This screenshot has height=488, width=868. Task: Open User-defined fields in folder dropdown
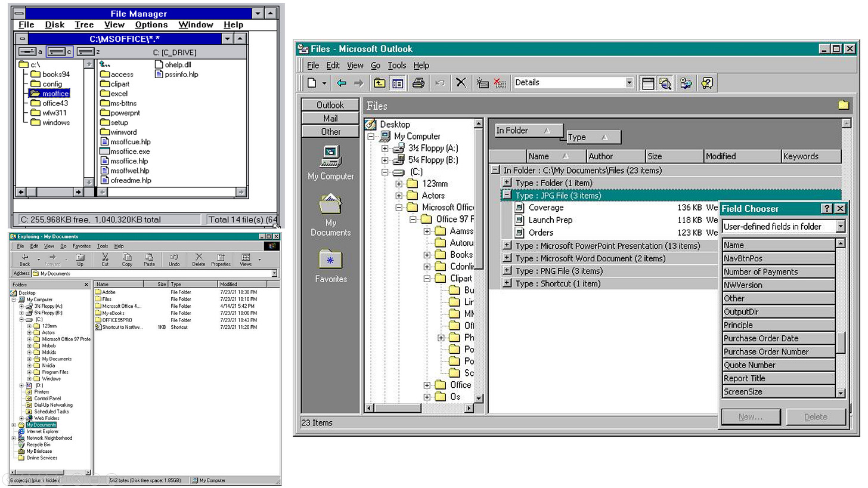[x=841, y=227]
